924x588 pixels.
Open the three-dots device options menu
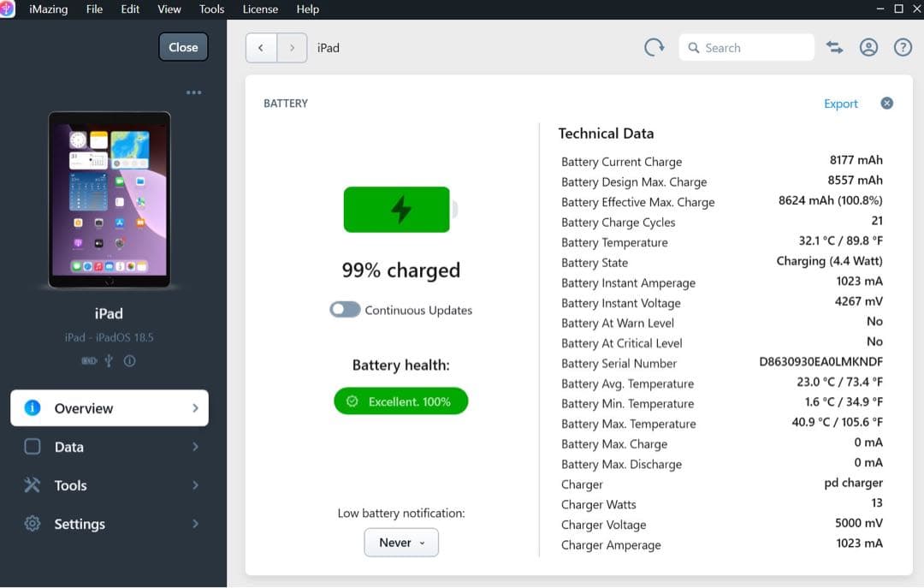pos(194,92)
